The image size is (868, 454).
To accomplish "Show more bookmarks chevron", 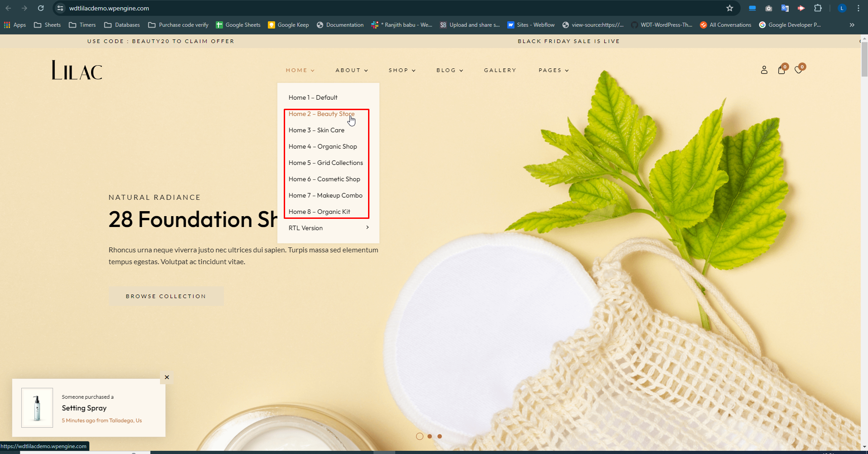I will coord(852,25).
